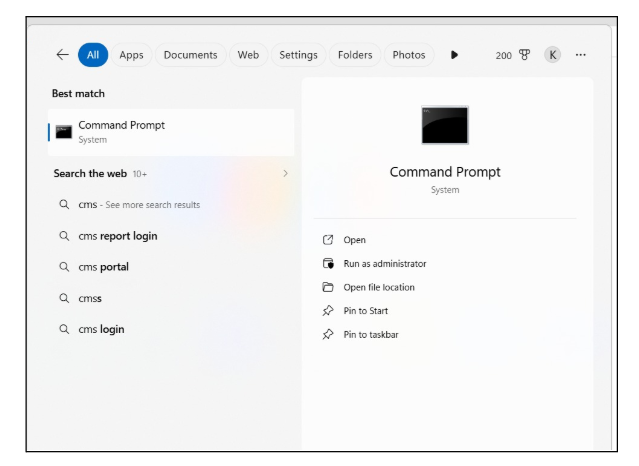Viewport: 639px width, 466px height.
Task: Expand more filters with the play arrow
Action: (455, 55)
